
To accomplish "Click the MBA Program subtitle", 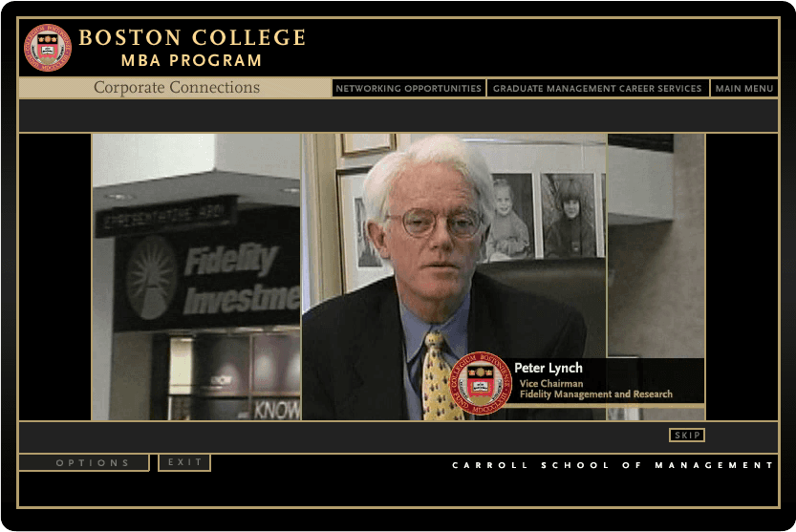I will tap(191, 60).
